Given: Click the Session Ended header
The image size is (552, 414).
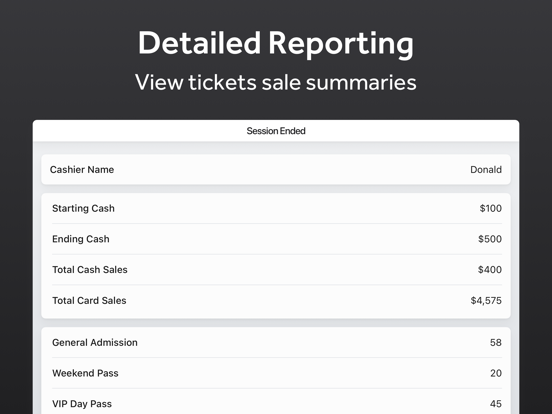Looking at the screenshot, I should click(x=276, y=131).
